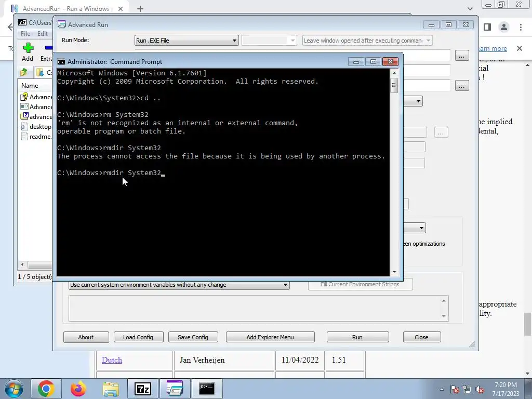Viewport: 532px width, 399px height.
Task: Click the green Add icon in 7-Zip
Action: coord(28,48)
